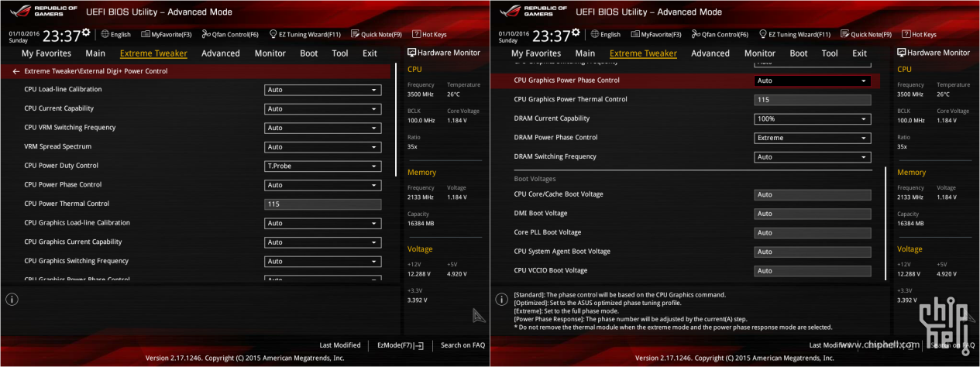Edit Core PLL Boot Voltage field
This screenshot has width=980, height=367.
812,233
